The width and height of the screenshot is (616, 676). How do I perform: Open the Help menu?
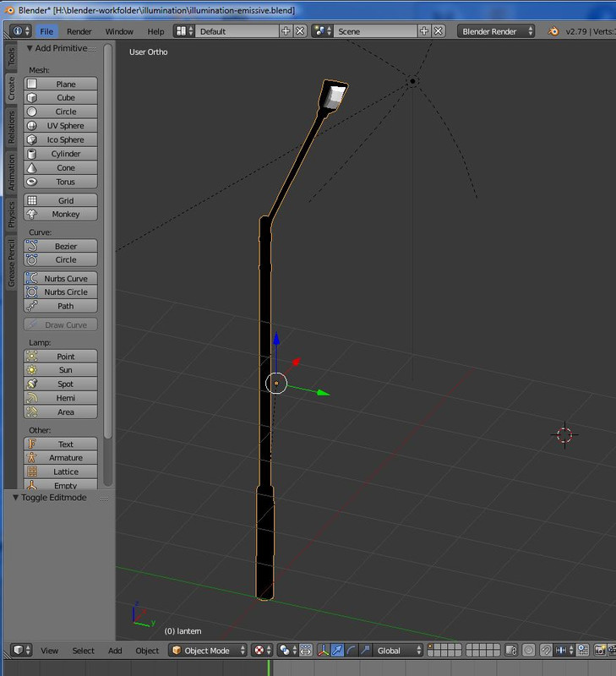coord(155,31)
